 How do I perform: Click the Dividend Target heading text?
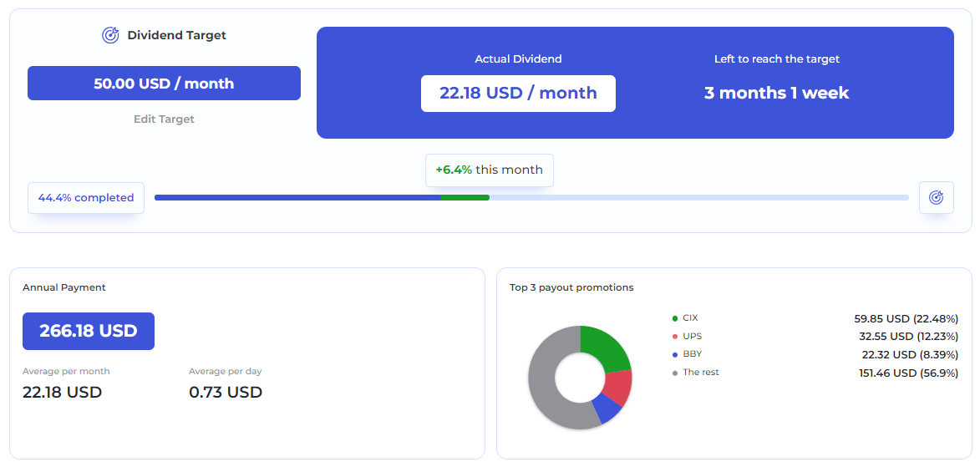177,36
